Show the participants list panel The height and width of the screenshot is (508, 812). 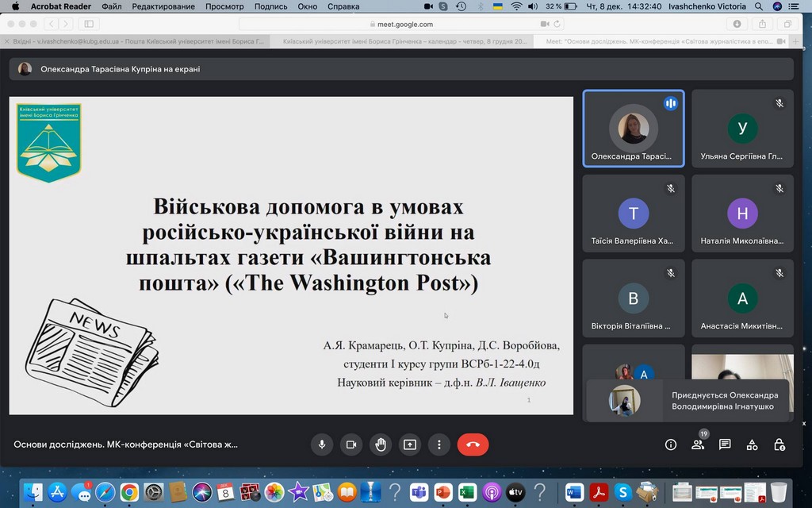[x=698, y=444]
